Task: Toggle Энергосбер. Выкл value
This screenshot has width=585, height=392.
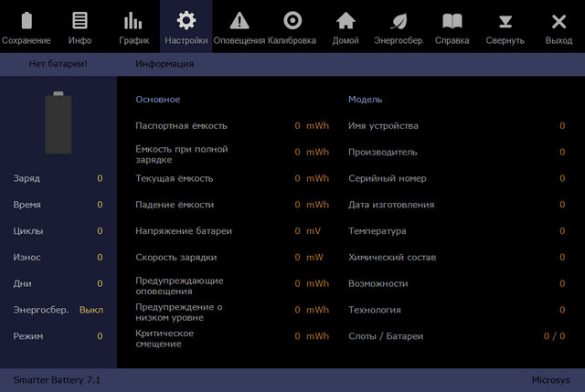Action: [91, 310]
